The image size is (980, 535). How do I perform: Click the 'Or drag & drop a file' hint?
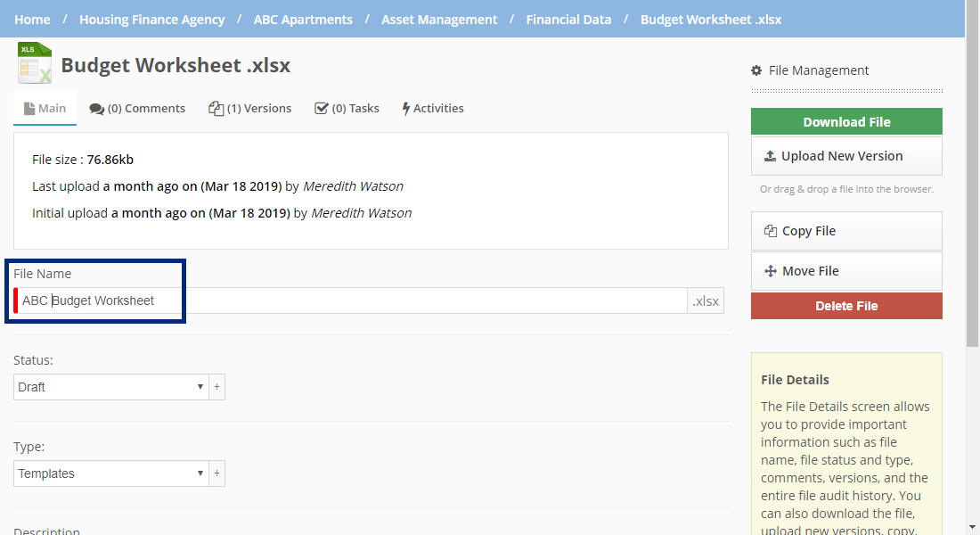[846, 189]
